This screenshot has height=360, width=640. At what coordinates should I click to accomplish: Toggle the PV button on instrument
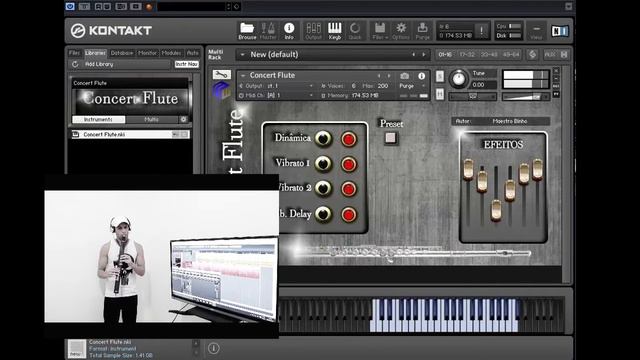[556, 94]
